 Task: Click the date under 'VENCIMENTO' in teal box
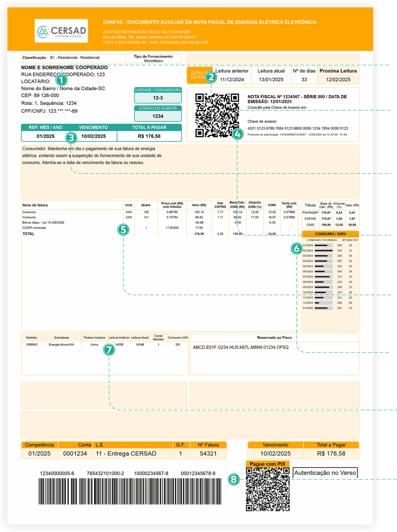pos(94,136)
